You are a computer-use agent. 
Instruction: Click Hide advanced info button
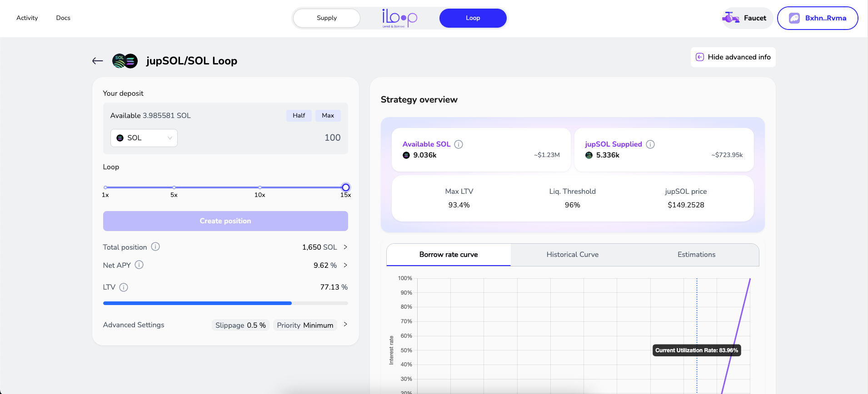733,57
